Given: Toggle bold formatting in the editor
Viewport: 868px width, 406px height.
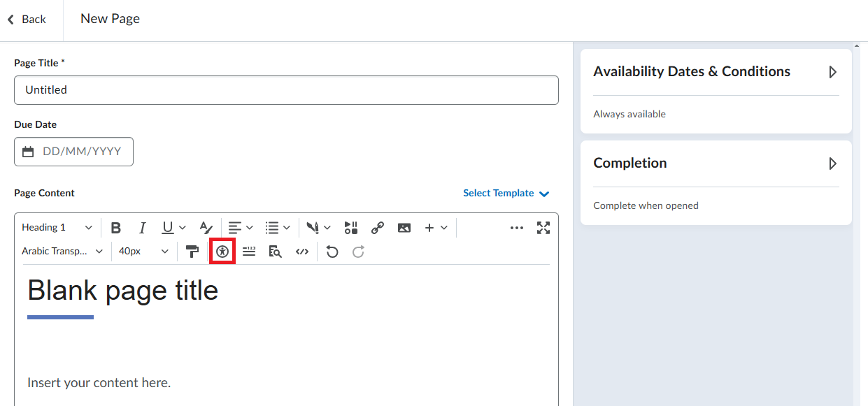Looking at the screenshot, I should [116, 228].
